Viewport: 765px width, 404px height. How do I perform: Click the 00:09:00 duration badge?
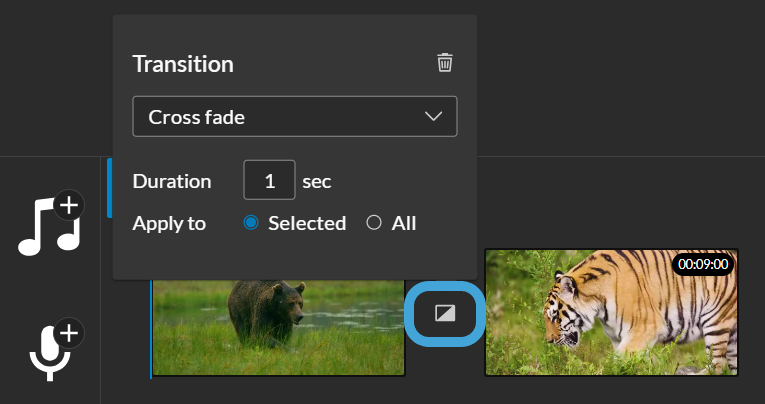click(703, 264)
